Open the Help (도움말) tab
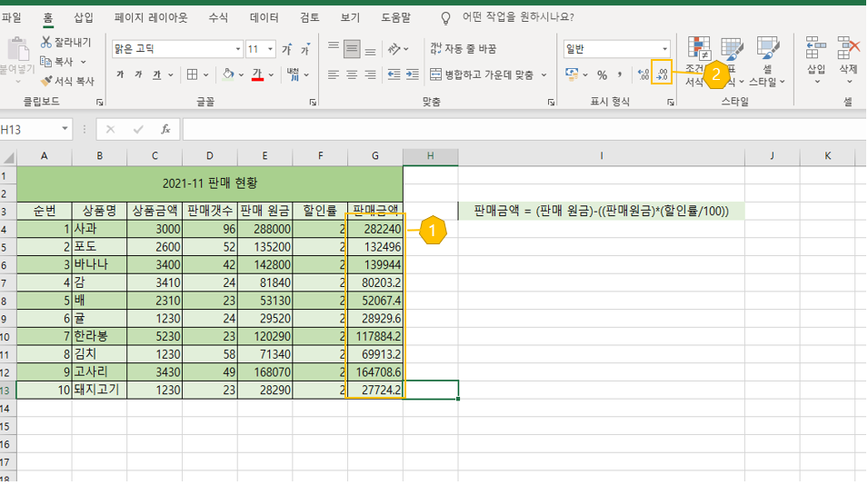Screen dimensions: 868x485 click(395, 17)
